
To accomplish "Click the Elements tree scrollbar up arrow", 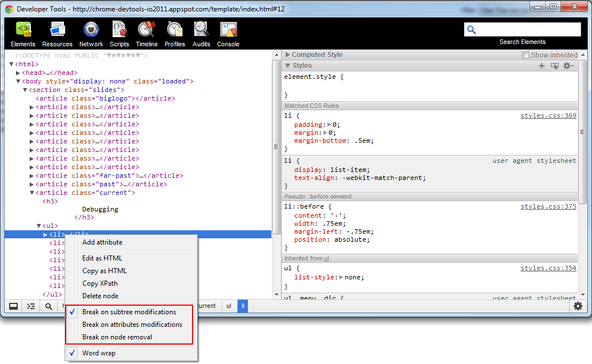I will click(277, 55).
